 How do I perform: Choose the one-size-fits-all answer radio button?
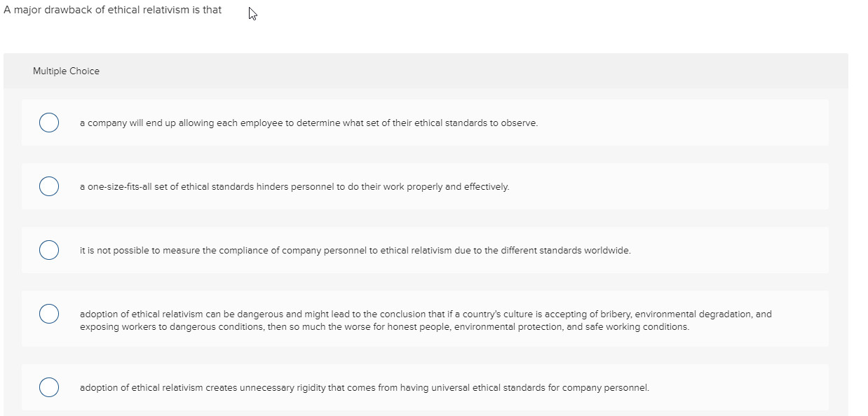[x=48, y=186]
